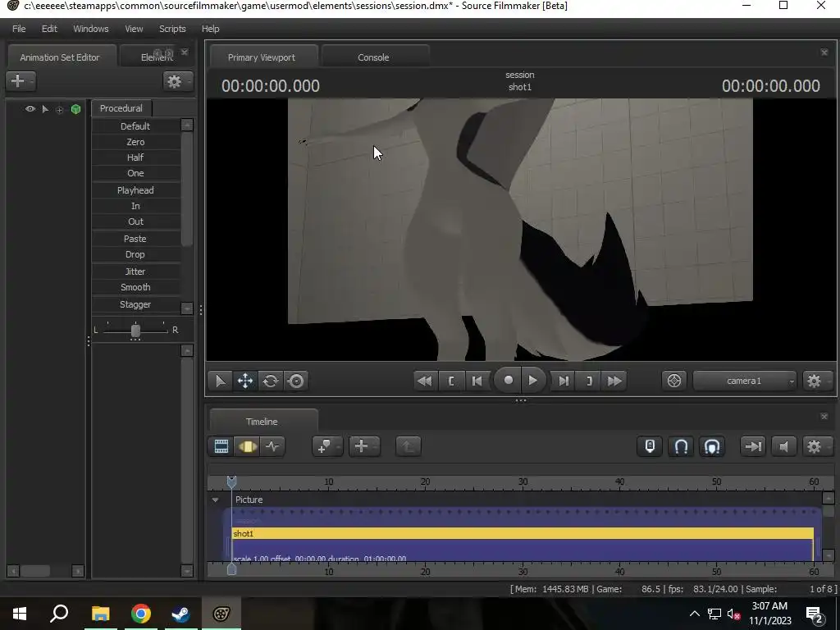The width and height of the screenshot is (840, 630).
Task: Toggle snap to frame magnet button
Action: tap(712, 446)
